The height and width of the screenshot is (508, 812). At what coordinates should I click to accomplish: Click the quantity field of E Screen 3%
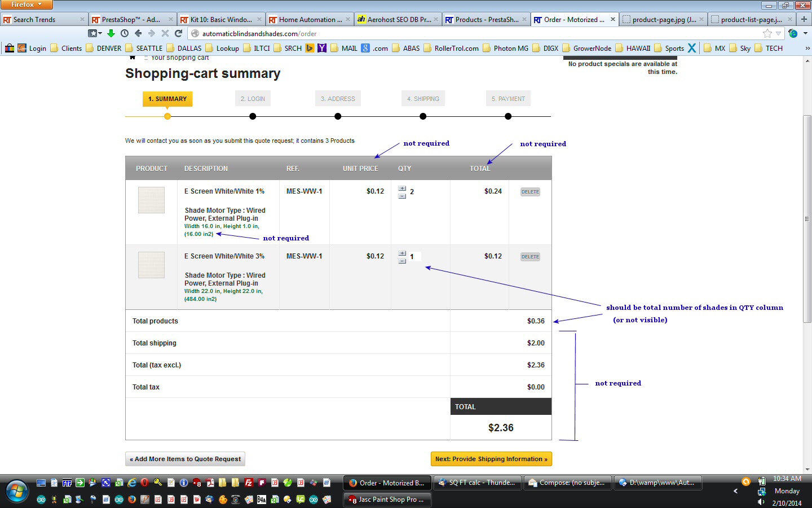(414, 257)
